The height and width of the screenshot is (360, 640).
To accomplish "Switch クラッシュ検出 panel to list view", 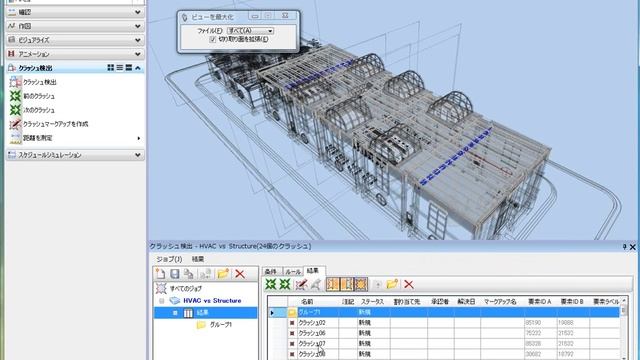I will pyautogui.click(x=120, y=68).
